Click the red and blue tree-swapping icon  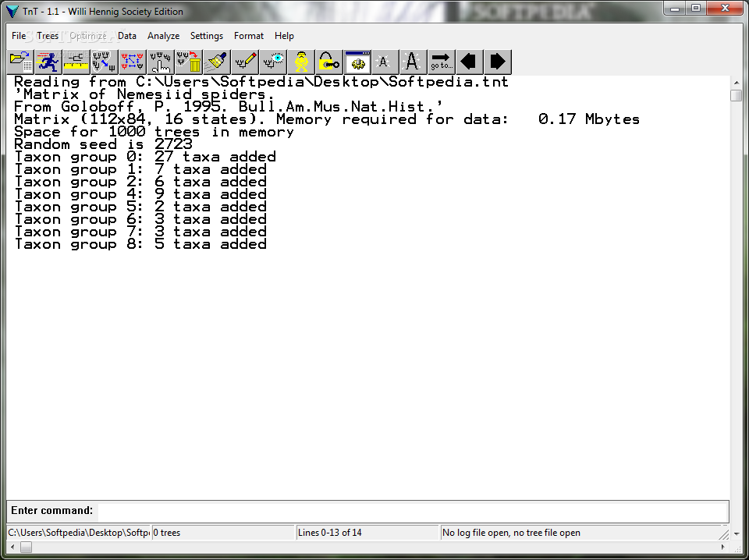[133, 62]
